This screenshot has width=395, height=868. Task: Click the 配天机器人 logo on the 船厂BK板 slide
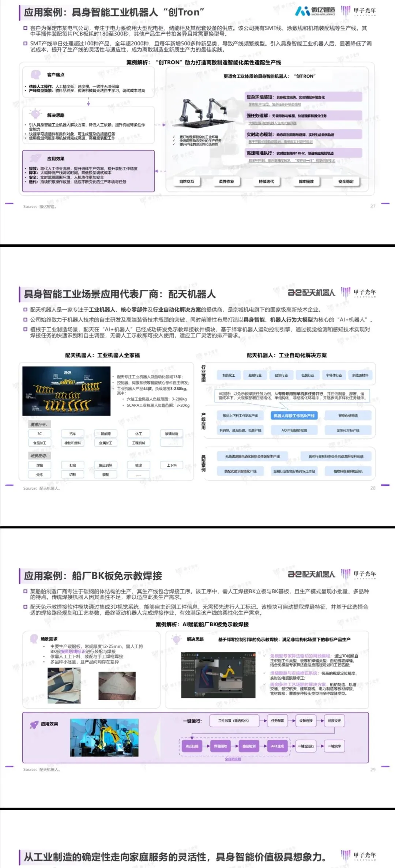click(311, 574)
